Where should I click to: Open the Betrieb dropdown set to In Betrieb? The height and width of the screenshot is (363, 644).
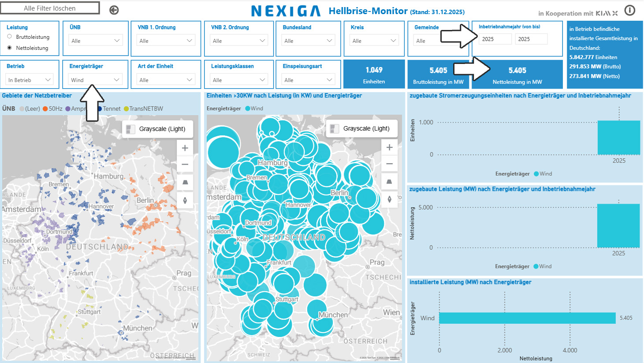pyautogui.click(x=30, y=80)
